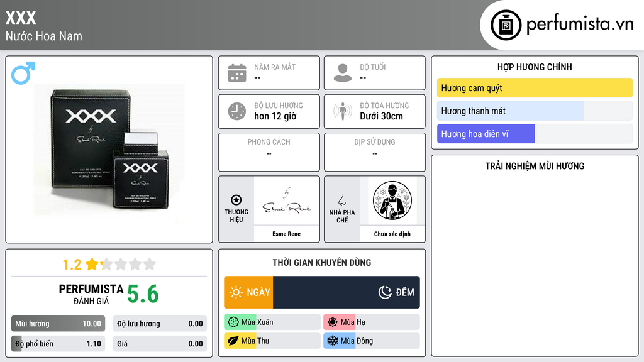This screenshot has height=362, width=644.
Task: Click the XXX perfume box product image
Action: click(109, 150)
